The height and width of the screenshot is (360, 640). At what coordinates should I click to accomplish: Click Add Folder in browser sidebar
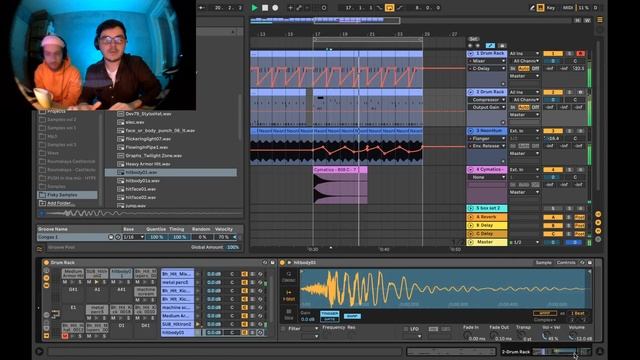(x=60, y=203)
